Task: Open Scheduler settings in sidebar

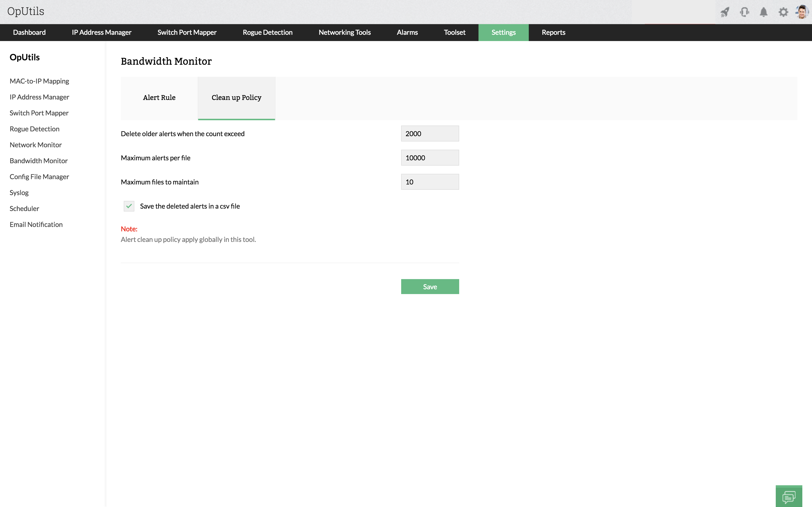Action: (x=24, y=209)
